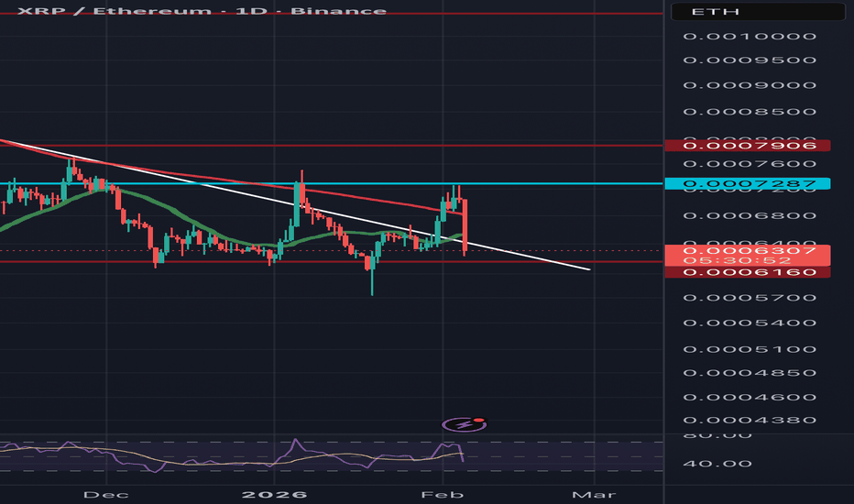Screen dimensions: 854x504
Task: Click the 0.0007600 price axis label
Action: (x=750, y=164)
